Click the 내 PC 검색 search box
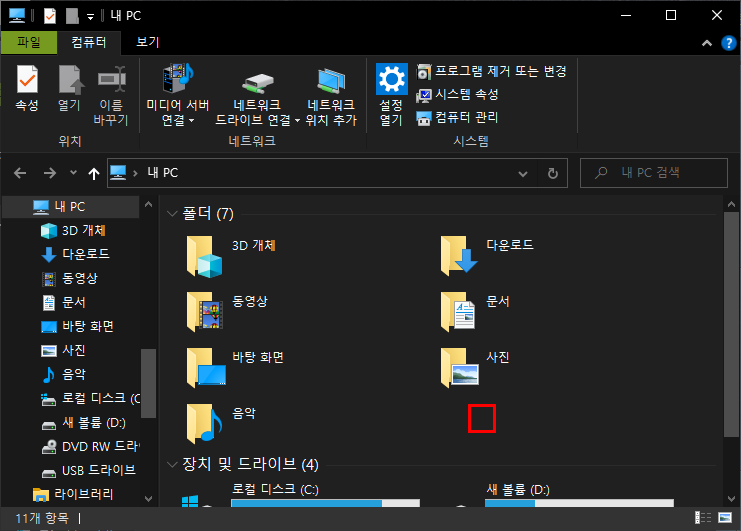This screenshot has height=531, width=741. [654, 173]
